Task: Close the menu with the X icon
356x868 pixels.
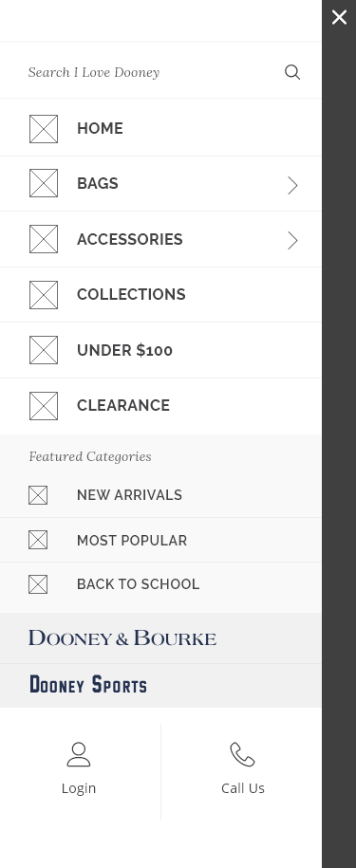Action: point(339,17)
